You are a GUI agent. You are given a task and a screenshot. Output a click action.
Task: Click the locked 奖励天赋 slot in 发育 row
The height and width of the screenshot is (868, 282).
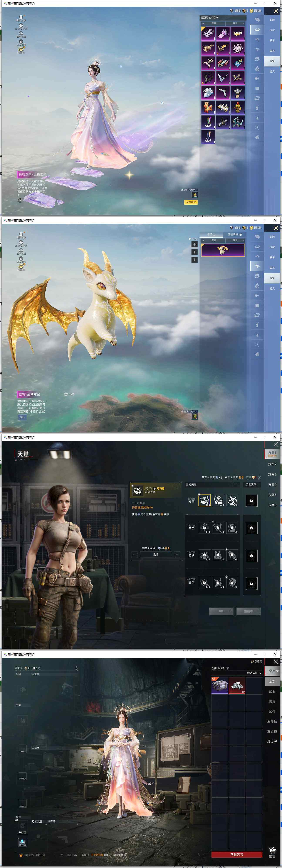(251, 500)
